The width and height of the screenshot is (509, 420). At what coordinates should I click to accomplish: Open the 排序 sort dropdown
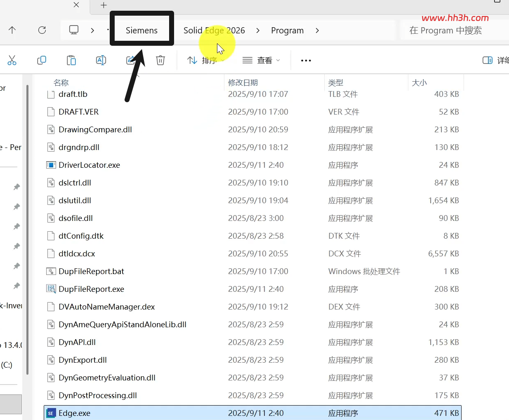tap(205, 61)
